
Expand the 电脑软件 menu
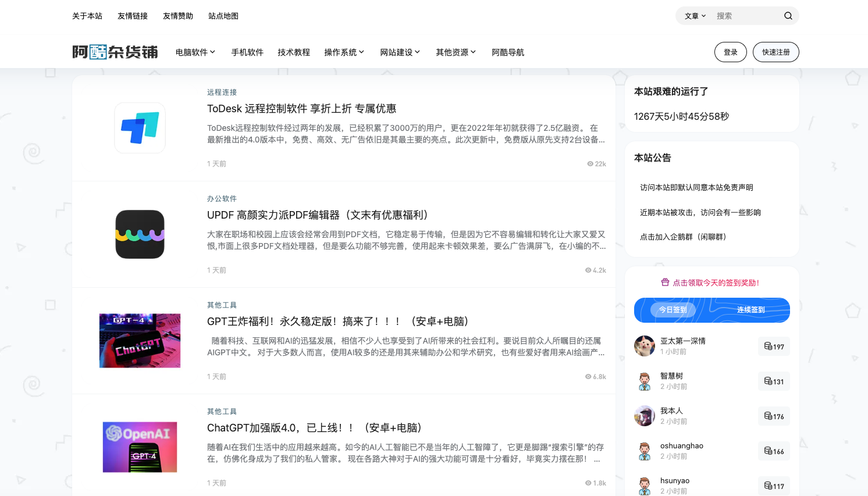tap(195, 52)
